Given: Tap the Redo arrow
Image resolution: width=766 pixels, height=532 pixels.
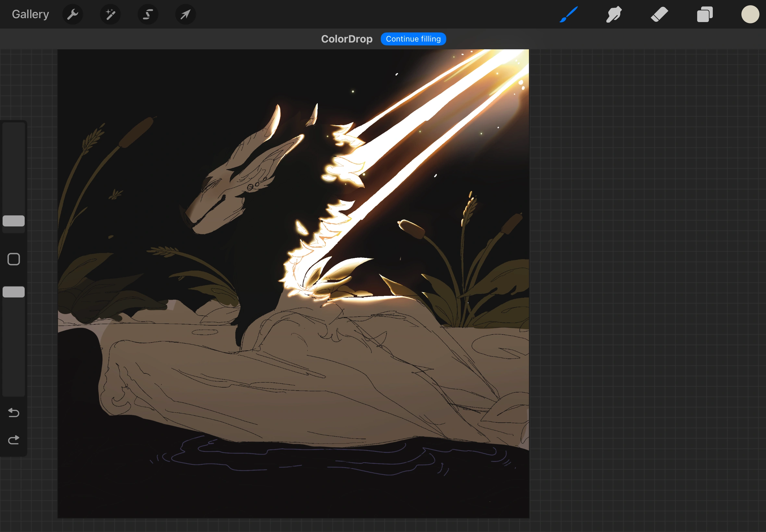Looking at the screenshot, I should 14,439.
